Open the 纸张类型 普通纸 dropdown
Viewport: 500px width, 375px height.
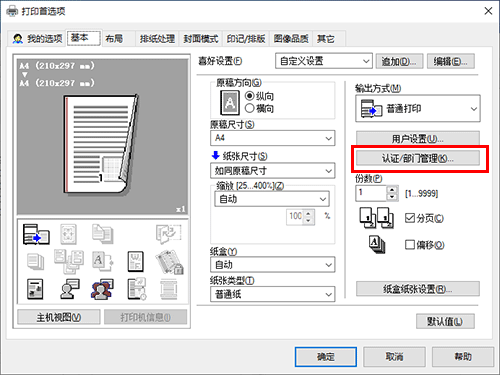click(x=272, y=294)
